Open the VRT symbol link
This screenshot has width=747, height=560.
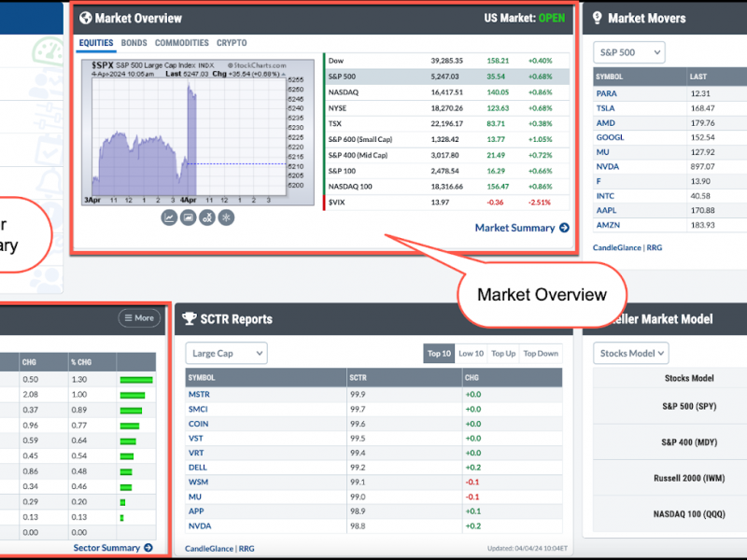(196, 453)
